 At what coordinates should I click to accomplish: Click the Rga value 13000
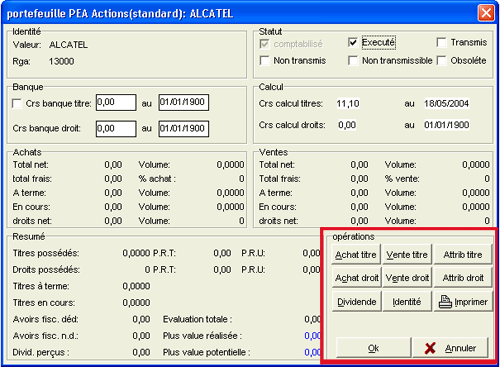[61, 61]
